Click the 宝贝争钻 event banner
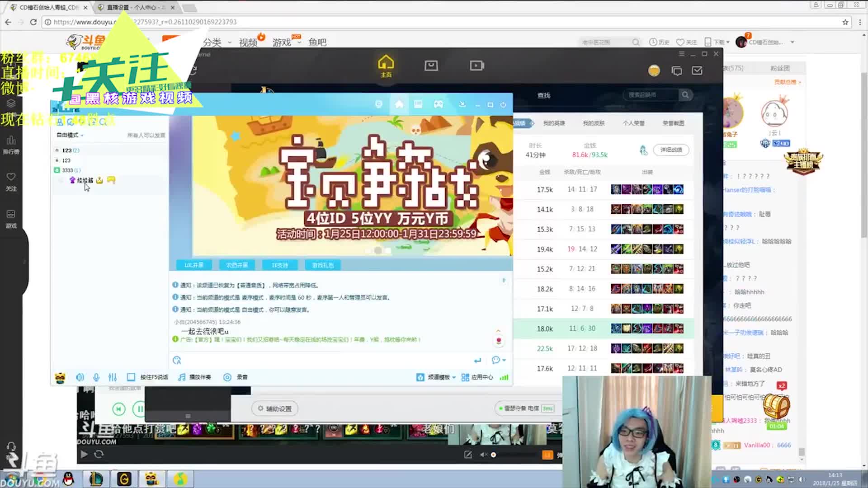Viewport: 868px width, 488px height. (352, 186)
